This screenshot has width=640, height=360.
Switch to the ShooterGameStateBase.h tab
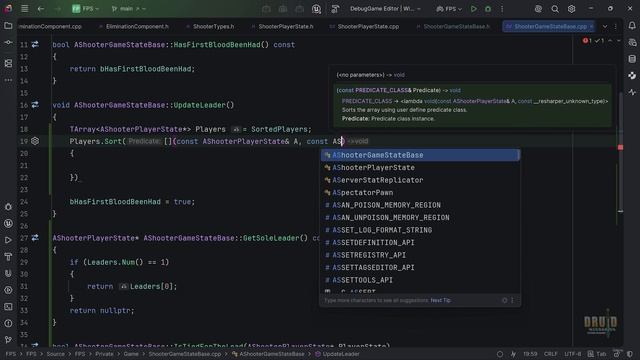coord(456,27)
